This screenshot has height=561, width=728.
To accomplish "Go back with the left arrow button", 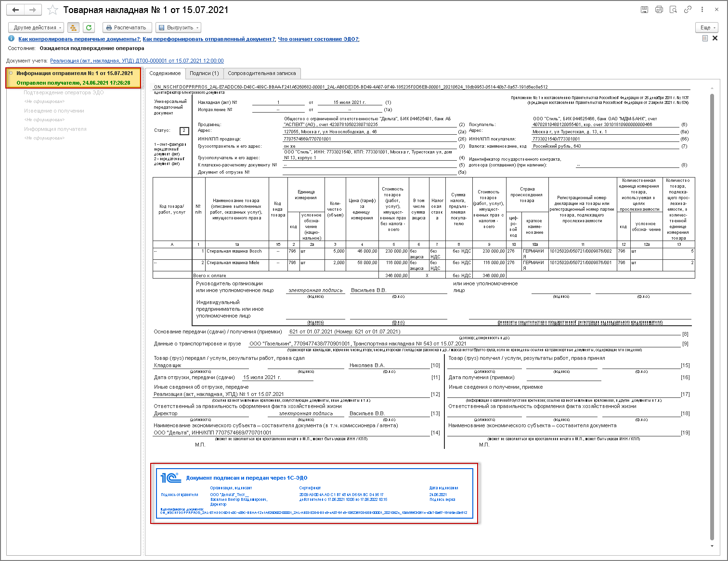I will coord(16,10).
